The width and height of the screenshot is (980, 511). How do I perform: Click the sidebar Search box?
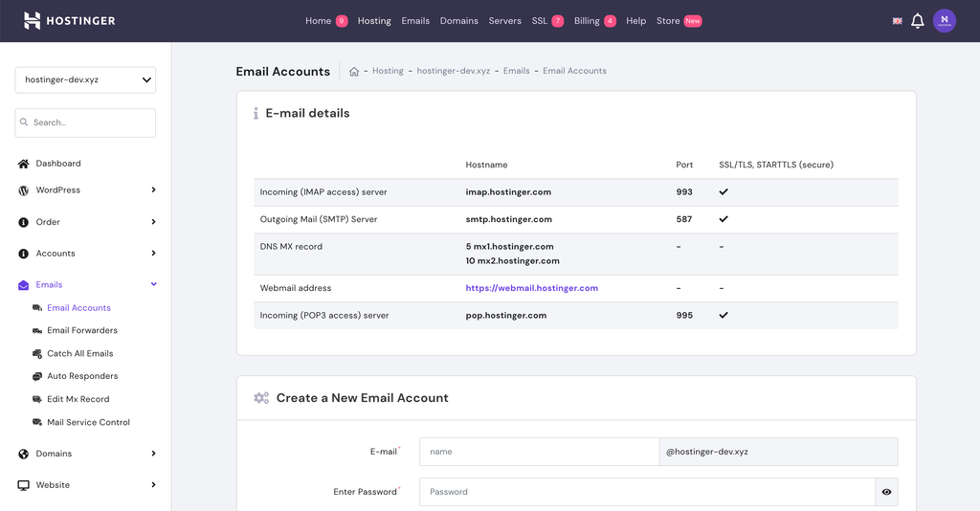tap(85, 122)
